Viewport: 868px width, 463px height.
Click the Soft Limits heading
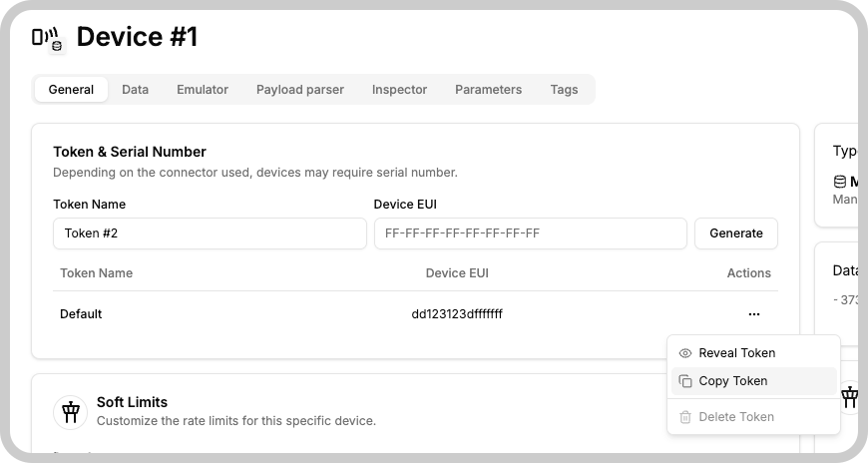click(132, 402)
